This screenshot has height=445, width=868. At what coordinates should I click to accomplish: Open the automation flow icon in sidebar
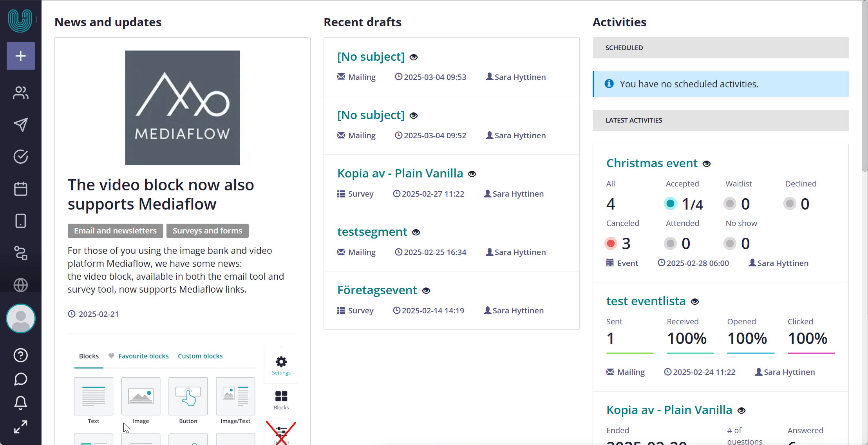coord(21,253)
